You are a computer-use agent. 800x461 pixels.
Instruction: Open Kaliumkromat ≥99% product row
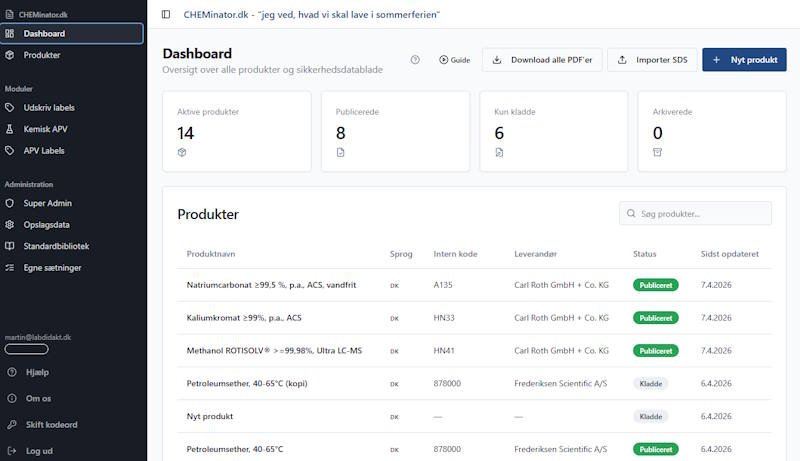click(x=244, y=318)
